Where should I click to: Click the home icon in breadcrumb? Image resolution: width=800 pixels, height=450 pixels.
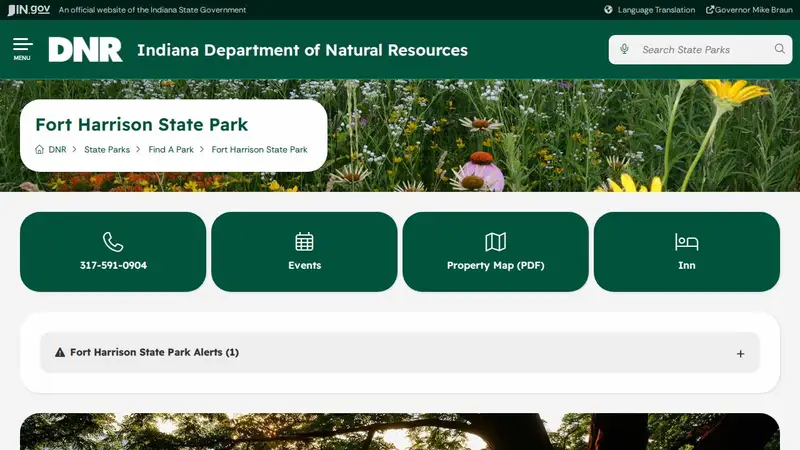click(x=39, y=149)
